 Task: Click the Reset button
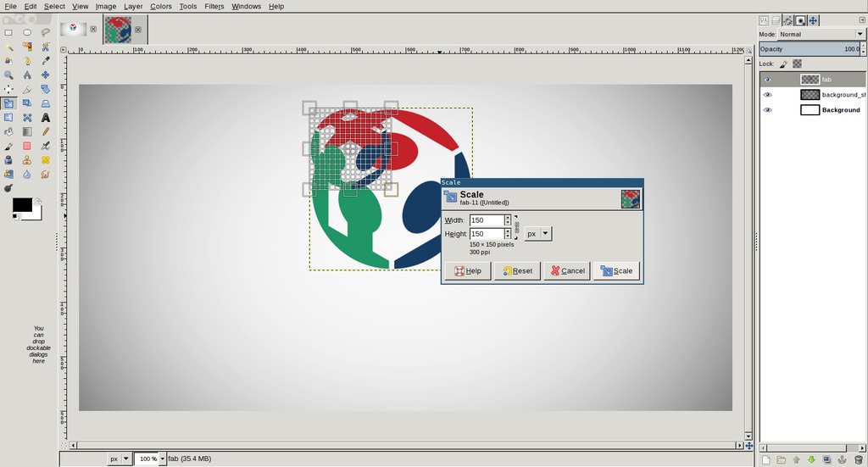517,271
